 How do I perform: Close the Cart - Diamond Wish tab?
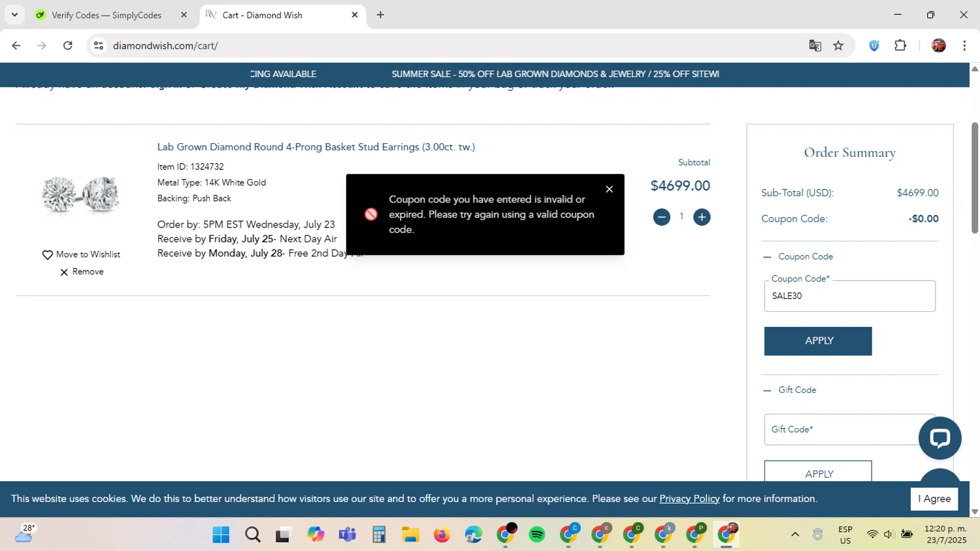(x=355, y=15)
